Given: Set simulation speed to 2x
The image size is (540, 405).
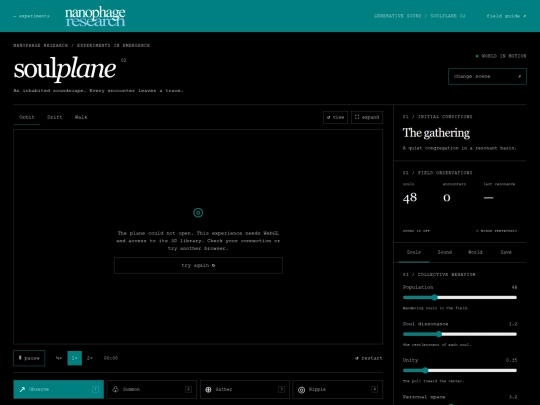Looking at the screenshot, I should pos(90,358).
